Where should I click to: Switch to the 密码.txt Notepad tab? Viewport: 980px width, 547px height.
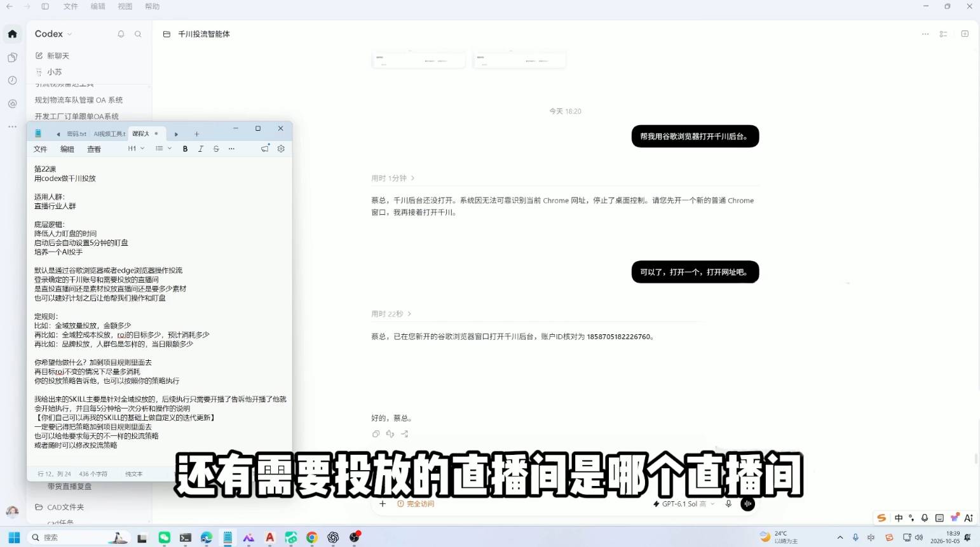pos(76,134)
